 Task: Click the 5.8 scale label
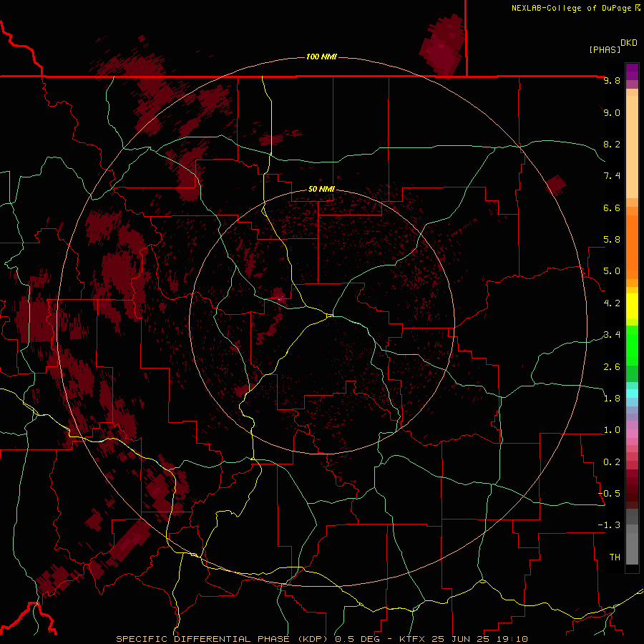pyautogui.click(x=612, y=240)
